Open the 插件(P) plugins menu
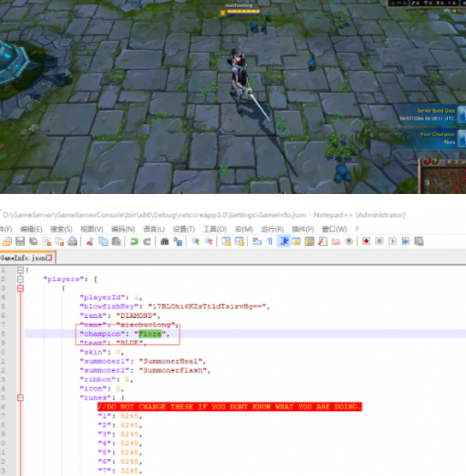The width and height of the screenshot is (466, 476). click(x=303, y=229)
